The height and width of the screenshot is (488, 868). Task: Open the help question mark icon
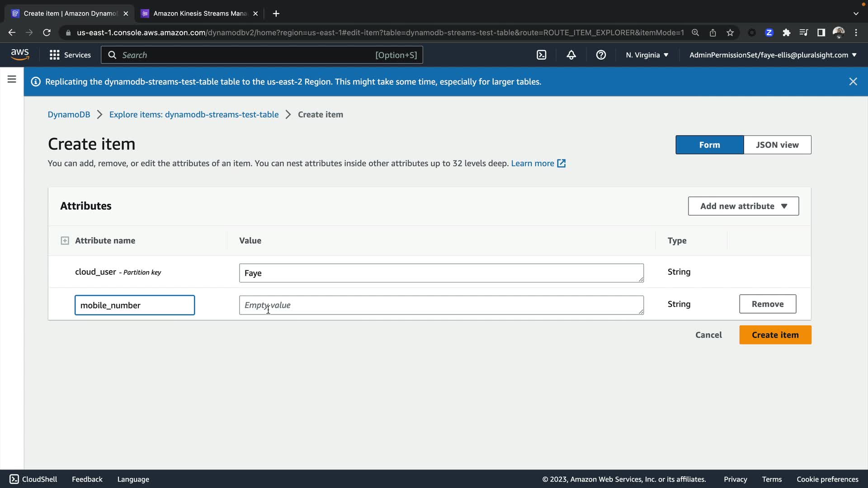[x=601, y=55]
